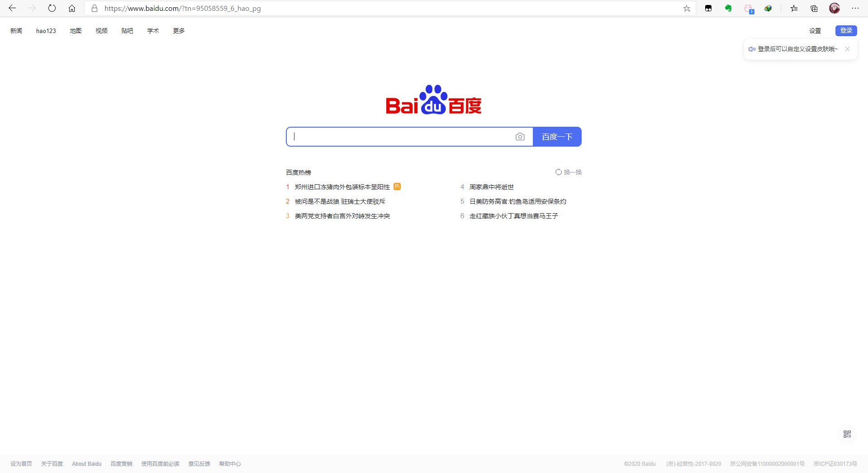868x473 pixels.
Task: Click the 登录后可以自定义设置皮肤哦~ tip text
Action: [x=798, y=49]
